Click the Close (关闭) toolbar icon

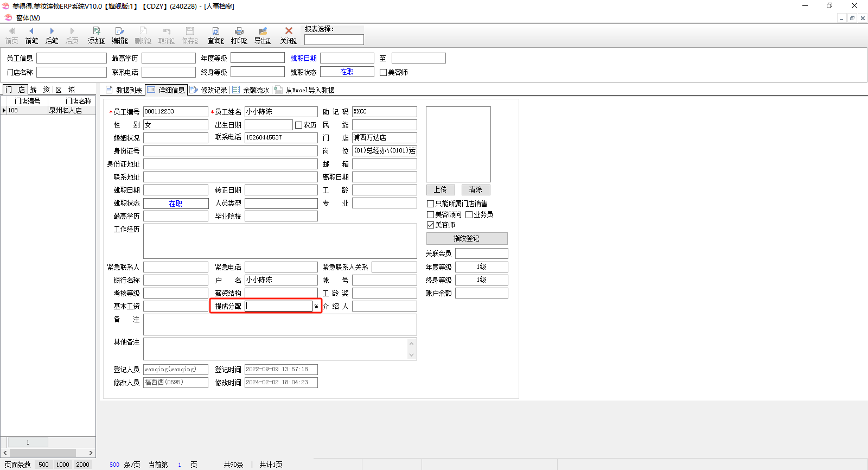pos(288,36)
